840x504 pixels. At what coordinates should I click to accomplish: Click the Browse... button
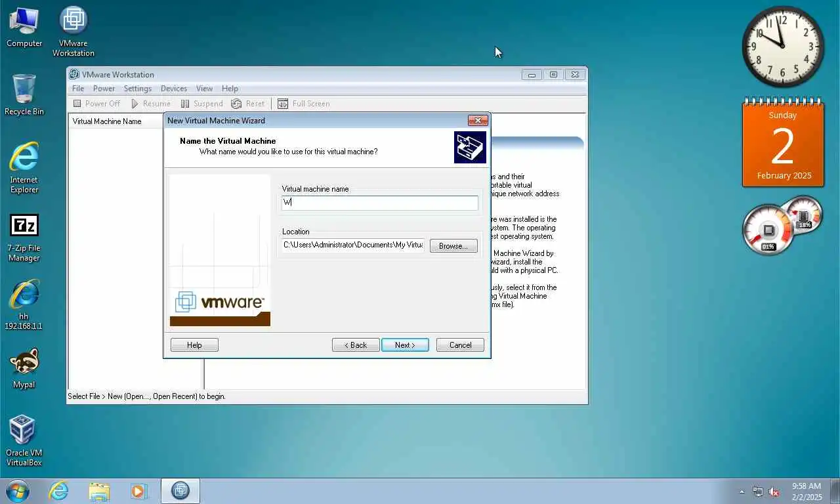(x=453, y=246)
